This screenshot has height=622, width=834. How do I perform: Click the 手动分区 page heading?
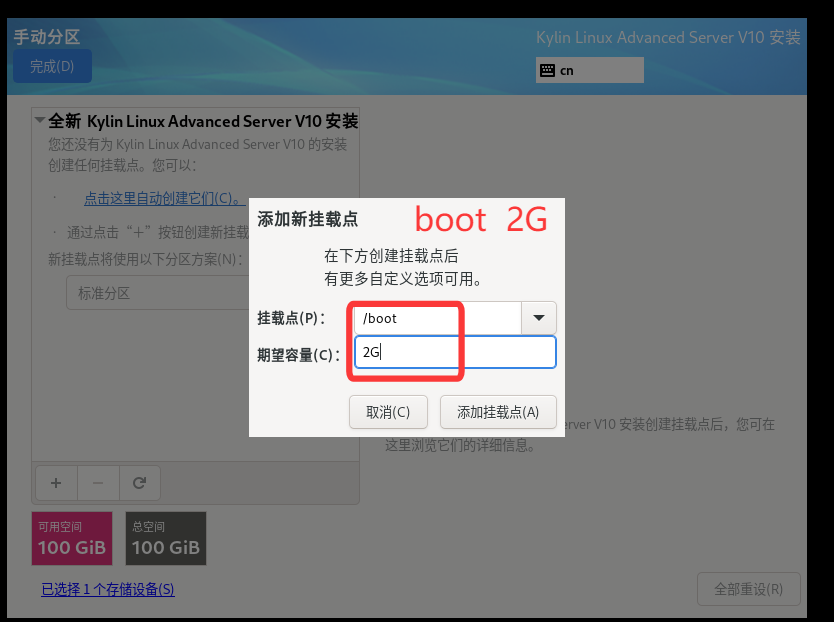47,37
